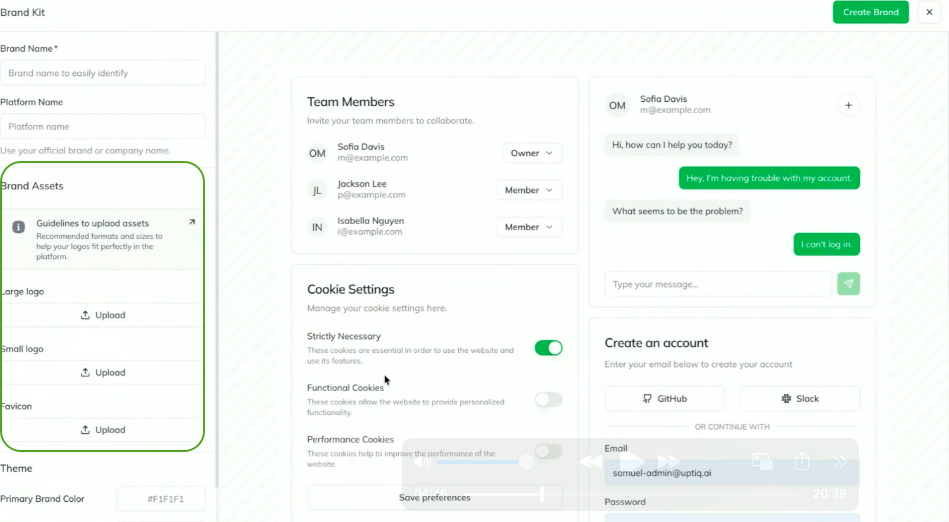
Task: Click the video share icon
Action: pyautogui.click(x=802, y=461)
